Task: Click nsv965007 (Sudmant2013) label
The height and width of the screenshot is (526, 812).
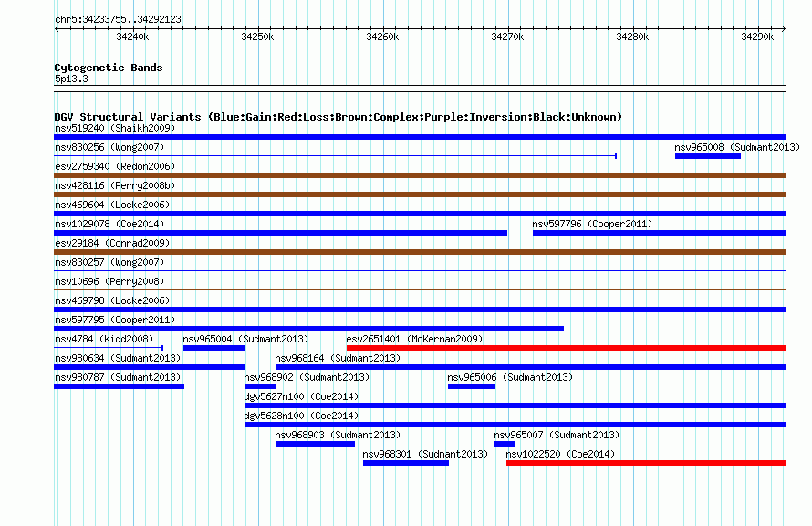Action: 557,435
